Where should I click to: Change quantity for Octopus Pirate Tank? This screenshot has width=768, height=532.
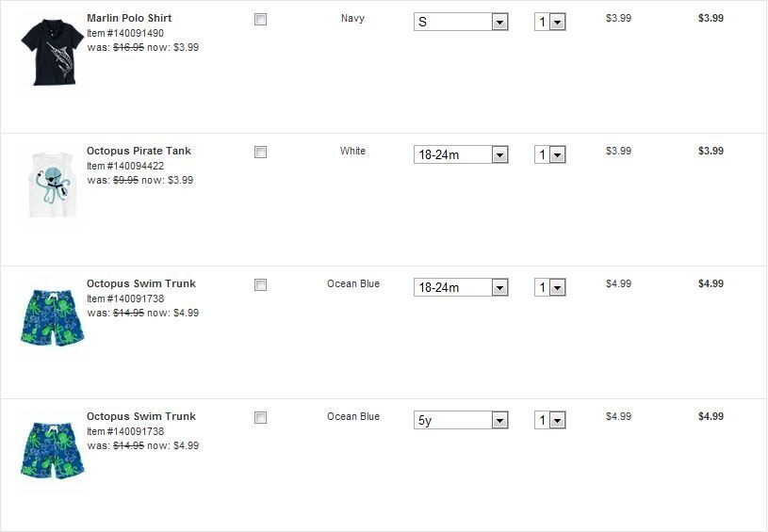(x=550, y=154)
